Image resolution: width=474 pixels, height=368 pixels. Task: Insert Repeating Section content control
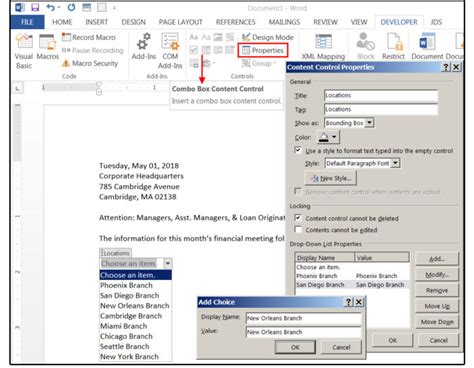(x=194, y=63)
